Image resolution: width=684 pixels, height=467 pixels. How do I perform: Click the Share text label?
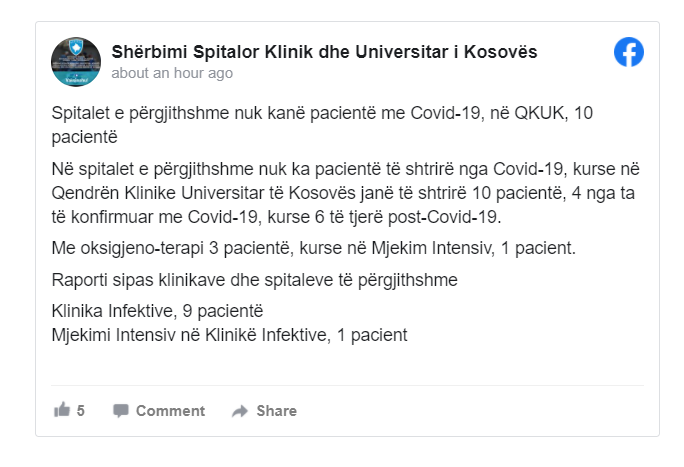coord(276,411)
